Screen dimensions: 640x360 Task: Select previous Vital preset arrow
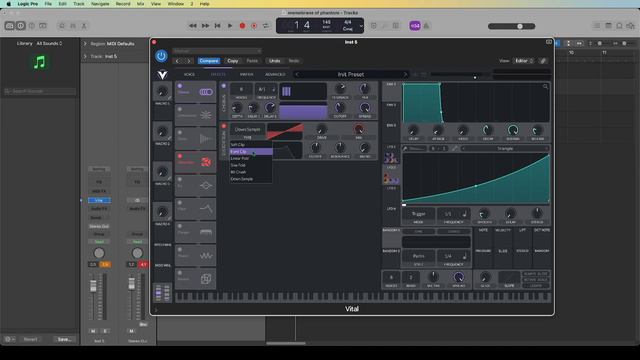pyautogui.click(x=297, y=74)
